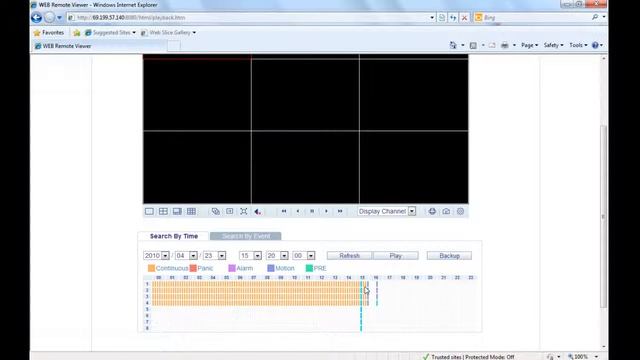640x360 pixels.
Task: Click the search magnifier icon
Action: pos(595,17)
